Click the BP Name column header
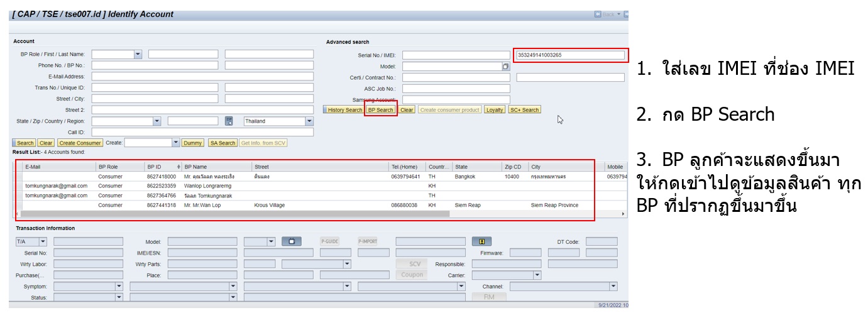Screen dimensions: 868x315 pos(216,167)
